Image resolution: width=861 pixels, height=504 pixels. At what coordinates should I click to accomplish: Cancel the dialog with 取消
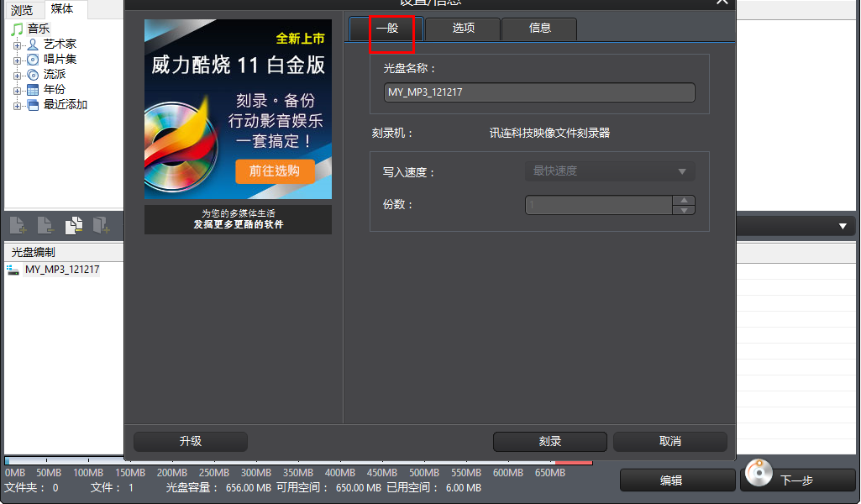click(670, 441)
